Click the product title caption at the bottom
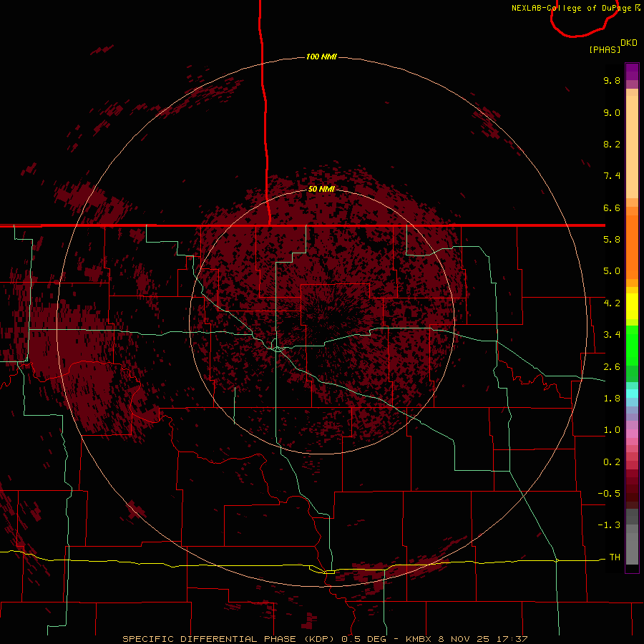644x644 pixels. [325, 639]
